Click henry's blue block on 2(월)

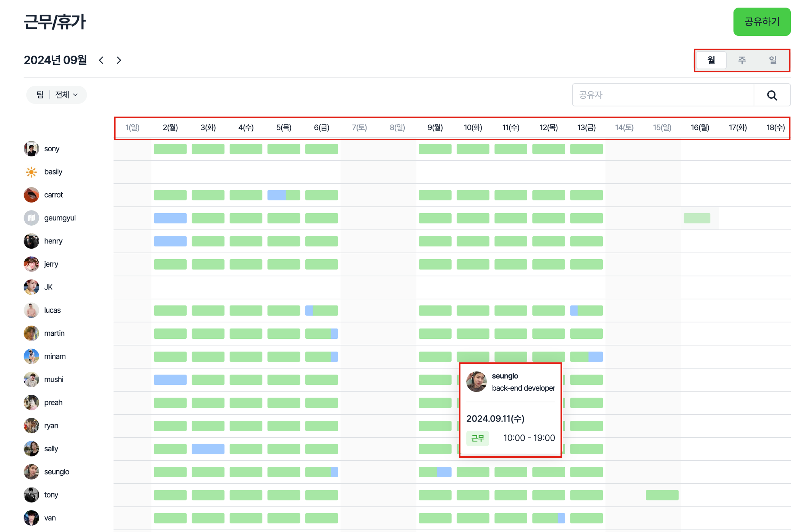pos(170,241)
